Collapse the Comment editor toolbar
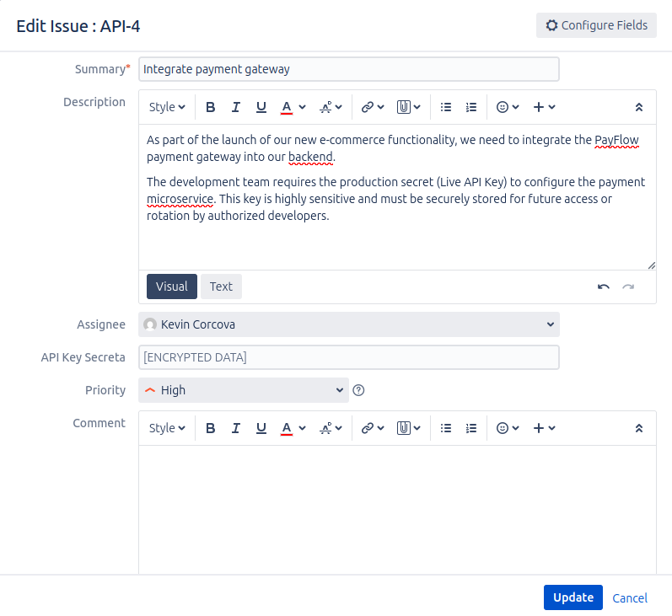This screenshot has height=616, width=672. 638,428
